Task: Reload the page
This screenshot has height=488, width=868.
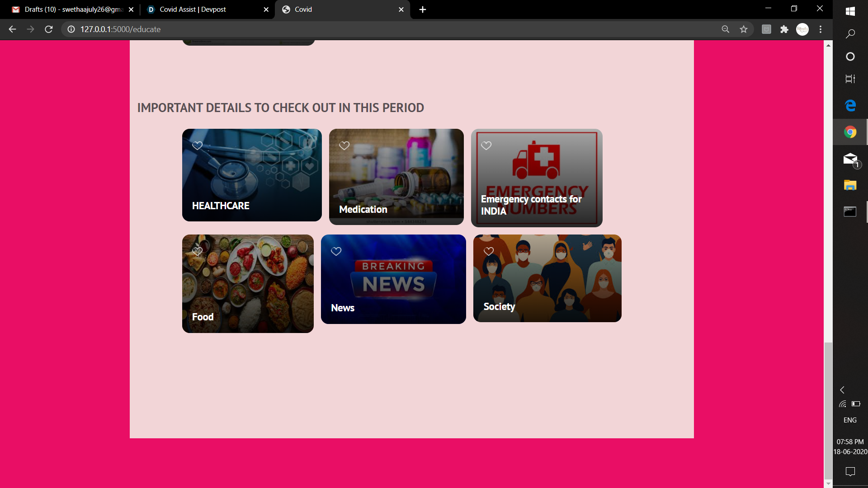Action: point(49,29)
